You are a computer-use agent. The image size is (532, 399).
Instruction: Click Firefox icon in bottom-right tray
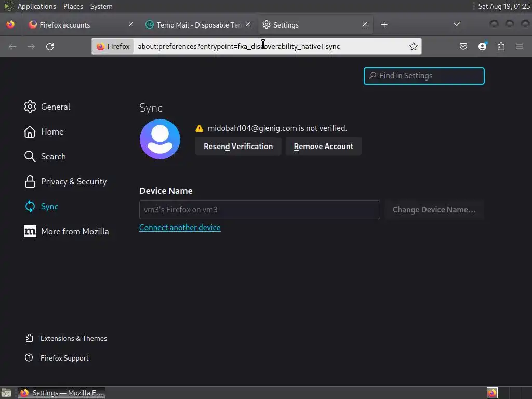coord(492,393)
